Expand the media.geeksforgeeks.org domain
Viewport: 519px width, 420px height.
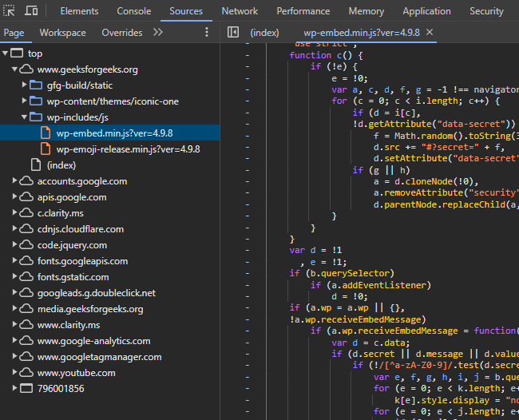[14, 308]
